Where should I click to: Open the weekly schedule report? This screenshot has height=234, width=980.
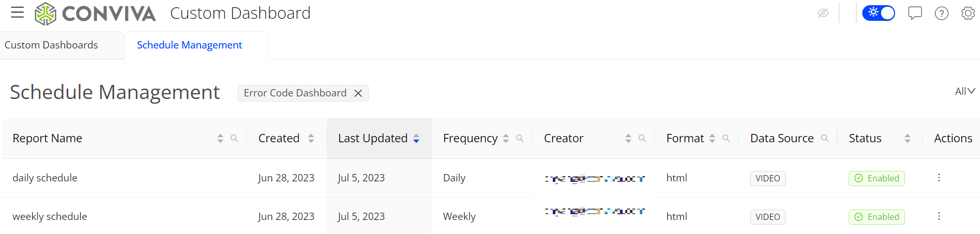pyautogui.click(x=49, y=216)
